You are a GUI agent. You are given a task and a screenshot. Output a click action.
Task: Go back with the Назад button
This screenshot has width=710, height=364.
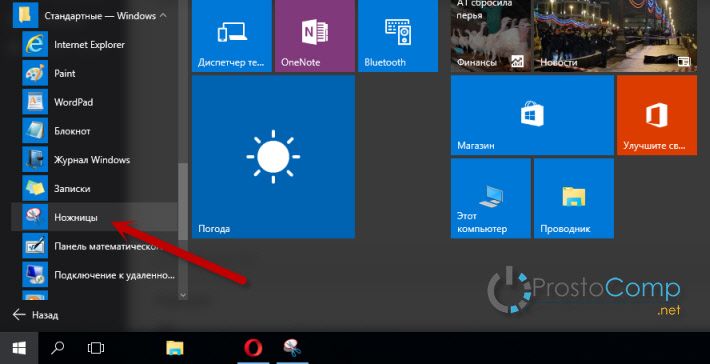click(x=35, y=315)
